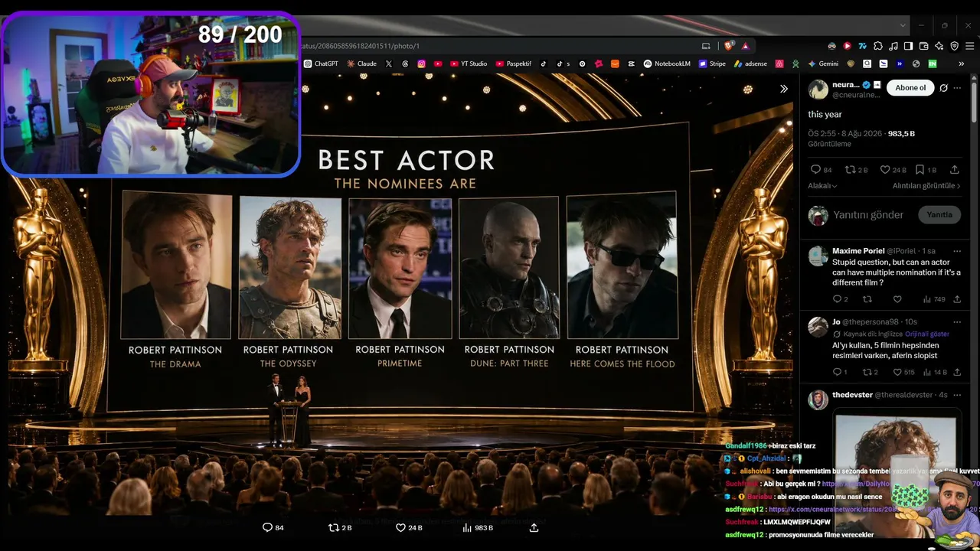Screen dimensions: 980x551
Task: Open more options on the neura post
Action: click(957, 87)
